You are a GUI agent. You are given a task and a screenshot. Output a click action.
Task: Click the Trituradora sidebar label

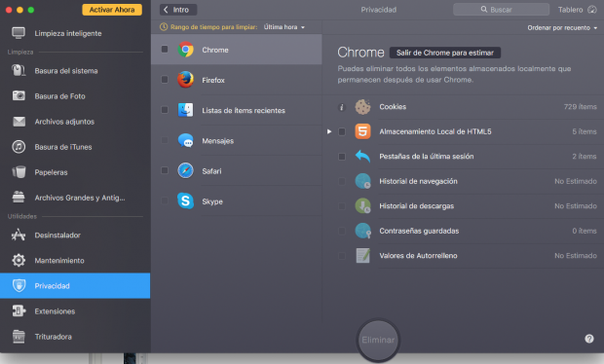coord(53,337)
